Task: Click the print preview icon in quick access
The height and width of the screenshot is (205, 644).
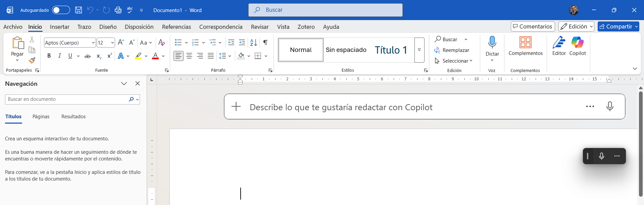Action: [118, 10]
